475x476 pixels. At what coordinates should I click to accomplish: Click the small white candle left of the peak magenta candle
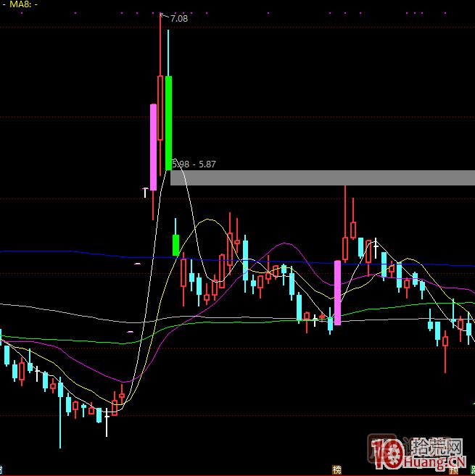[x=145, y=191]
